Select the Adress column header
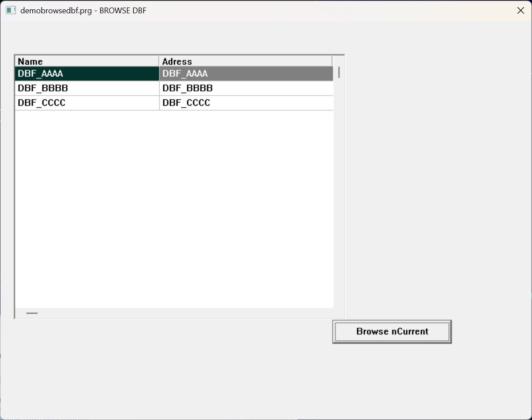This screenshot has height=420, width=532. click(x=246, y=61)
